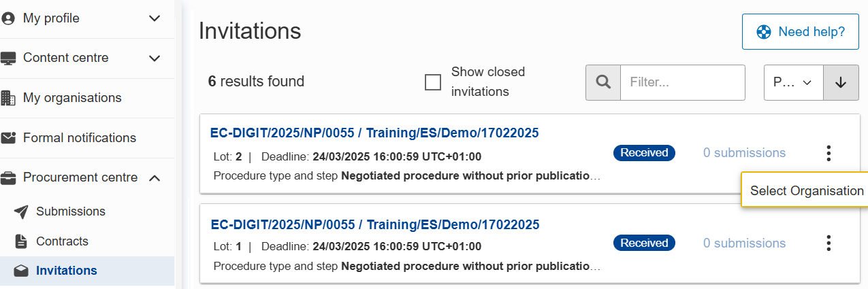Toggle sort direction arrow button
Viewport: 868px width, 289px height.
tap(841, 82)
